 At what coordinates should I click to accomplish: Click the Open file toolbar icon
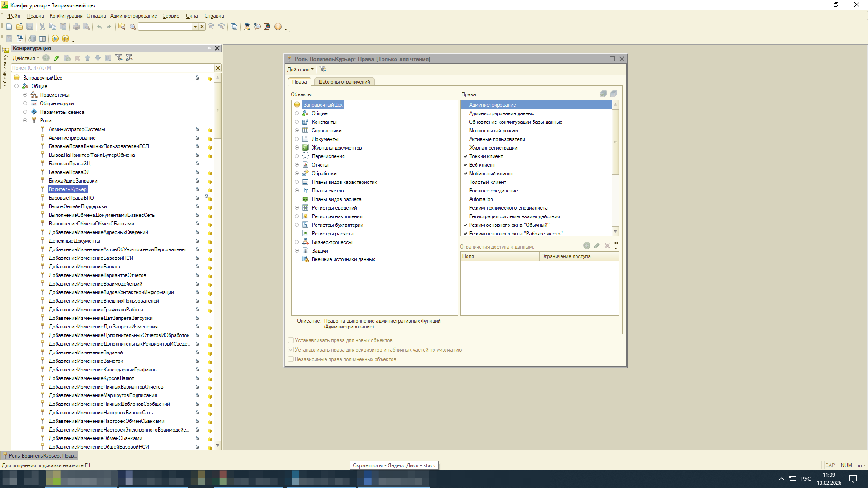[x=19, y=27]
